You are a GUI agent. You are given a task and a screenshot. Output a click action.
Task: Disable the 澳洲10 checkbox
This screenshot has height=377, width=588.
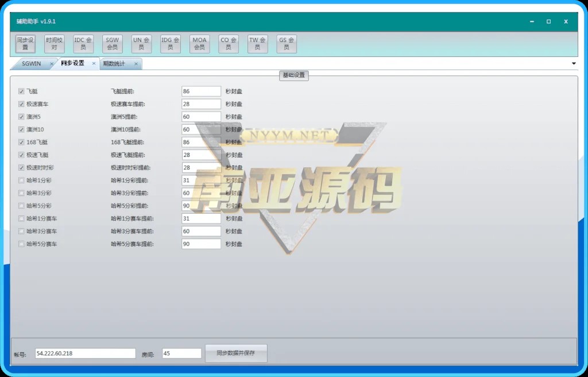(x=22, y=129)
